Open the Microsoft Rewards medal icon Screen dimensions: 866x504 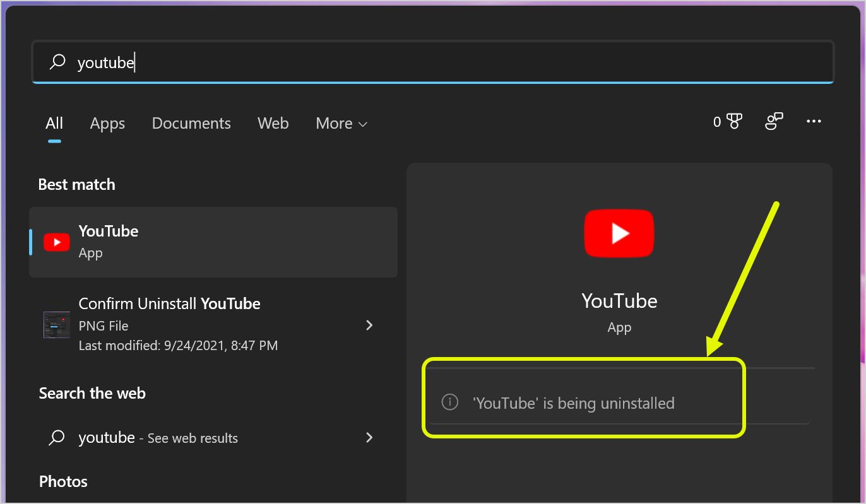click(734, 122)
